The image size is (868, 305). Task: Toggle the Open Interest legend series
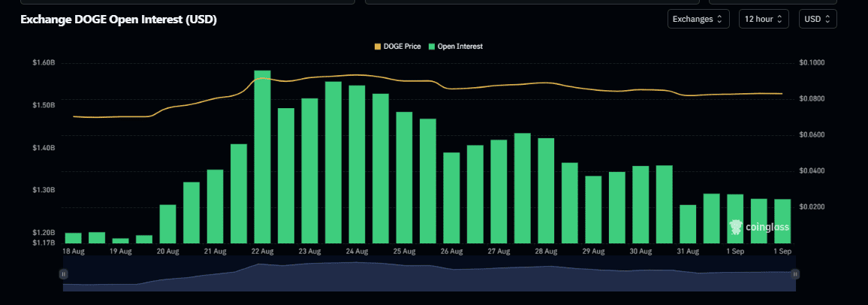[x=456, y=47]
